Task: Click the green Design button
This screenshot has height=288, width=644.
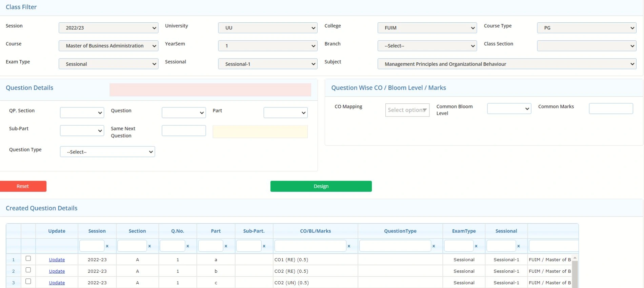Action: [321, 186]
